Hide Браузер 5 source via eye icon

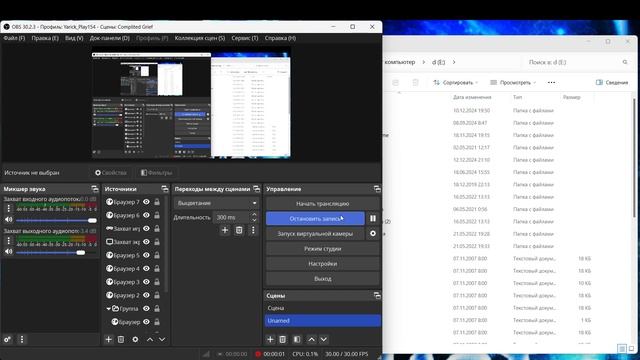pos(146,255)
